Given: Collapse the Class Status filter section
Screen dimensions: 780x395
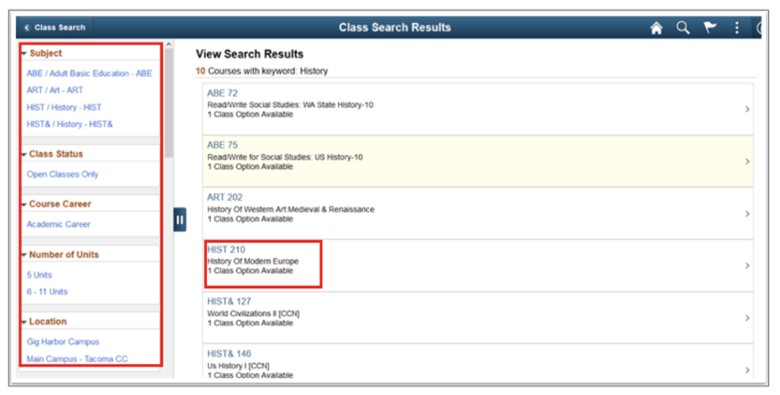Looking at the screenshot, I should click(24, 154).
